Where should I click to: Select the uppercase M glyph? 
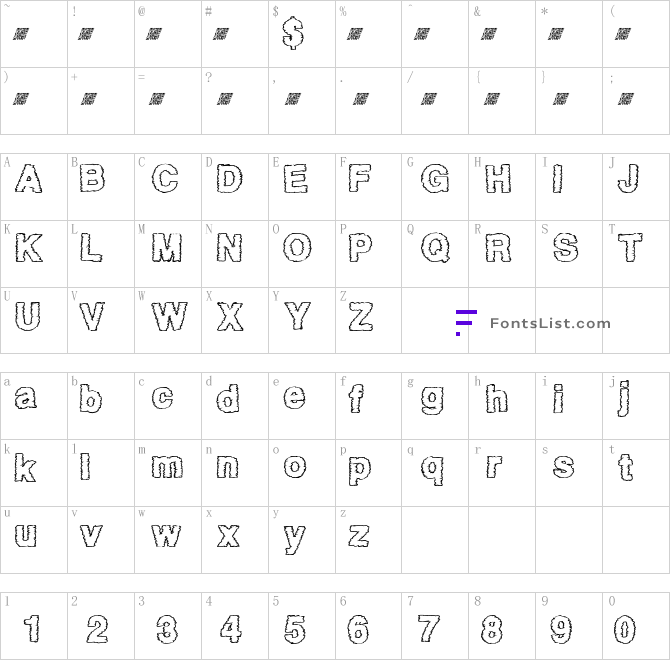pyautogui.click(x=168, y=246)
